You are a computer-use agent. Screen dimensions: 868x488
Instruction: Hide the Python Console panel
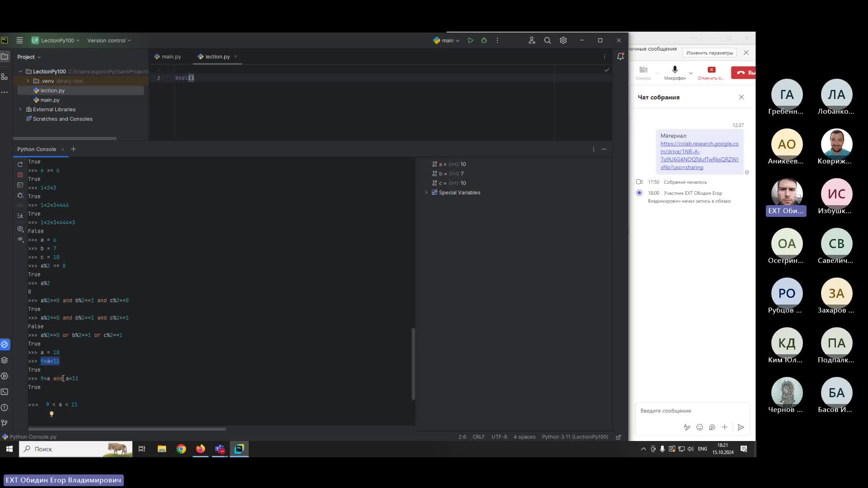pos(604,149)
